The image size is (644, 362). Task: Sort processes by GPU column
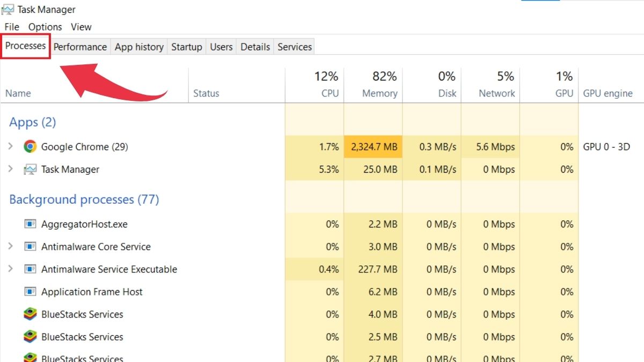pos(549,85)
